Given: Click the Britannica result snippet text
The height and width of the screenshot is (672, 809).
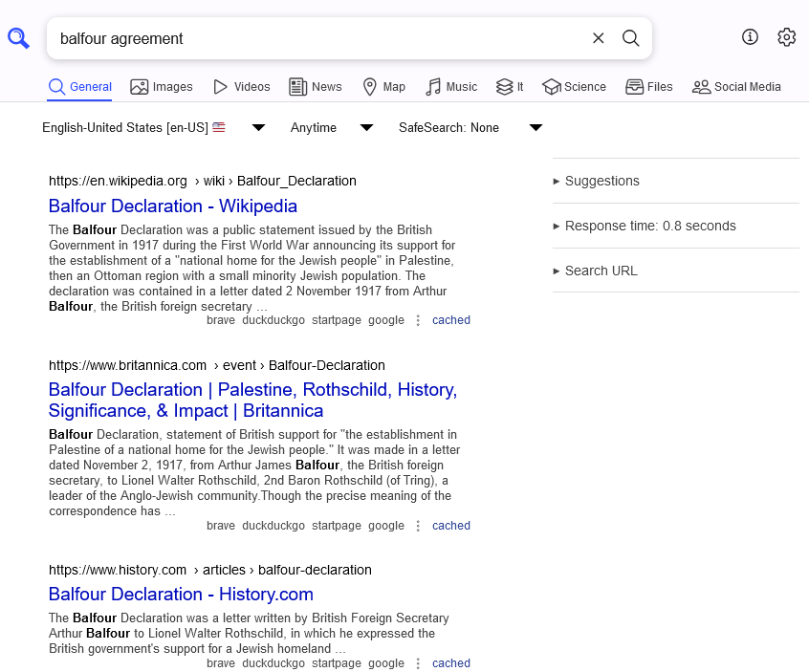Looking at the screenshot, I should click(x=254, y=473).
